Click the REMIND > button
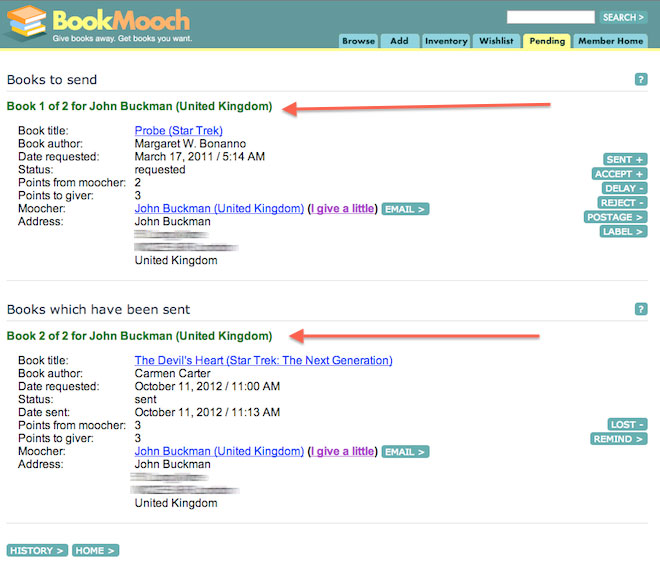Viewport: 660px width, 574px height. pyautogui.click(x=619, y=439)
